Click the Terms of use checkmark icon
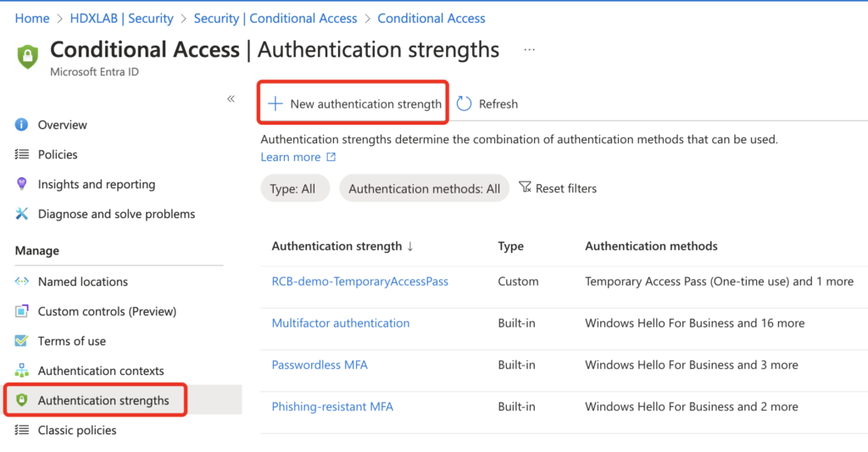 coord(21,341)
